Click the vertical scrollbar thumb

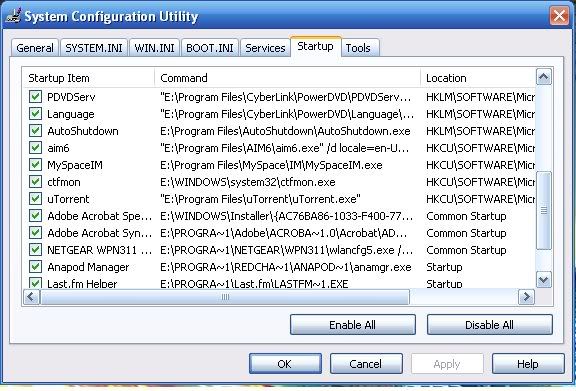pos(544,211)
